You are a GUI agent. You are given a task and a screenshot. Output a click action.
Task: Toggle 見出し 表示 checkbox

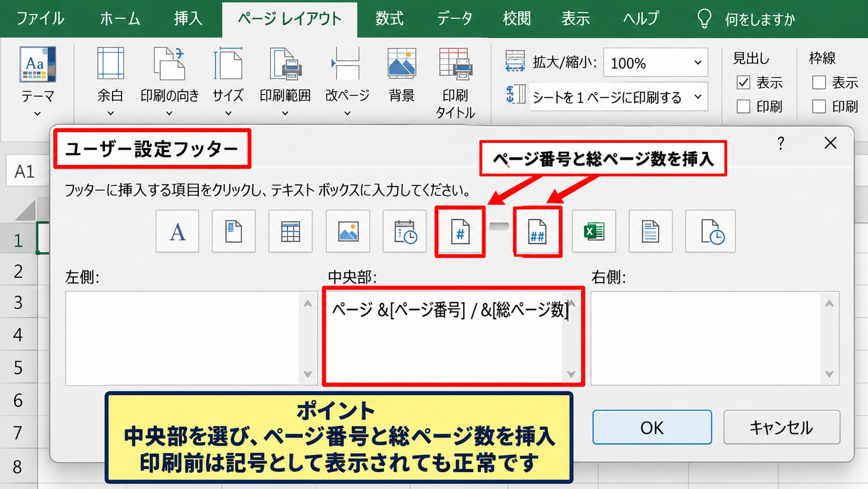(743, 83)
